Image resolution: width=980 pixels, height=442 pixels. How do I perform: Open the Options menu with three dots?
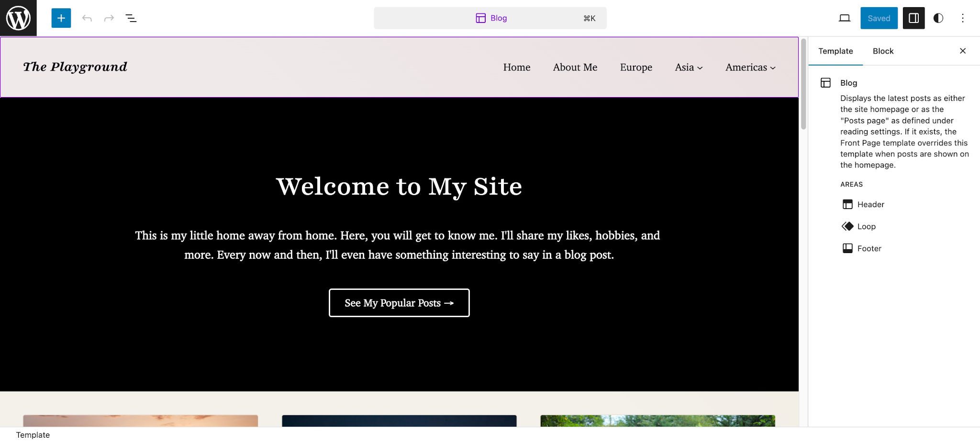tap(962, 18)
